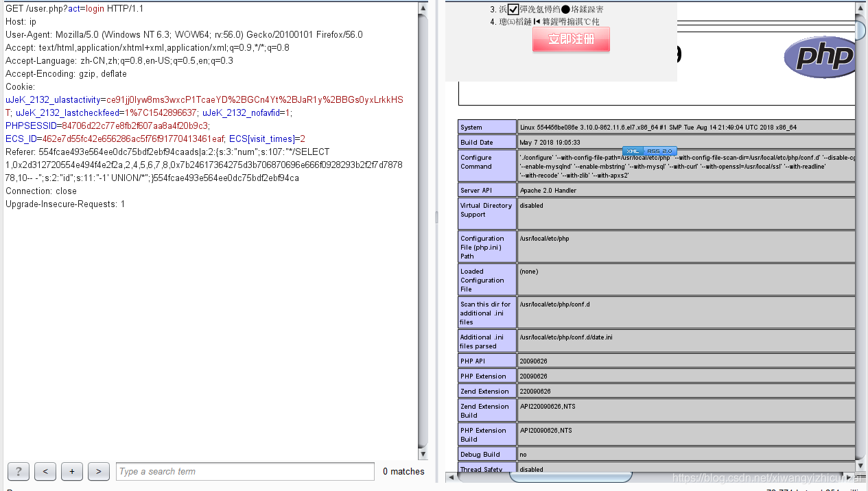
Task: Click the 'Accept-Encoding: gzip, deflate' line
Action: point(66,74)
